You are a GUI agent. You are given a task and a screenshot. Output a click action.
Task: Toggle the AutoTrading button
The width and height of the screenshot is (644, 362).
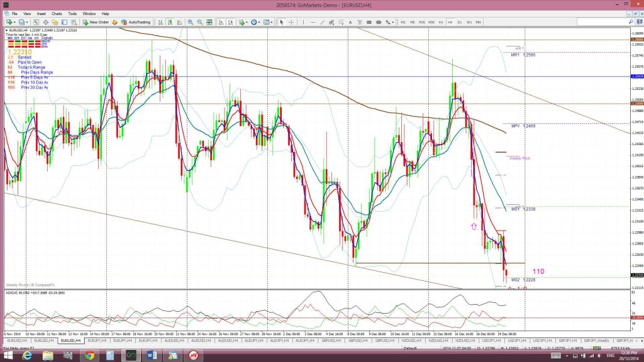[136, 22]
